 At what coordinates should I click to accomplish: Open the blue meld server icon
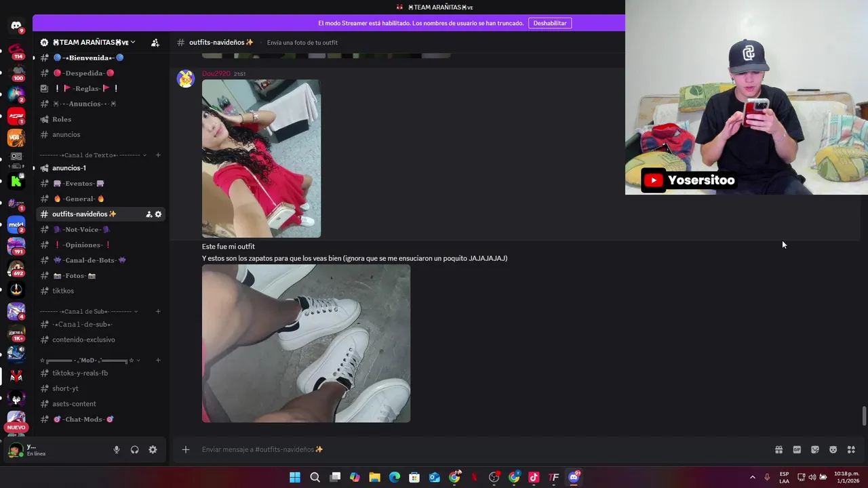click(16, 224)
